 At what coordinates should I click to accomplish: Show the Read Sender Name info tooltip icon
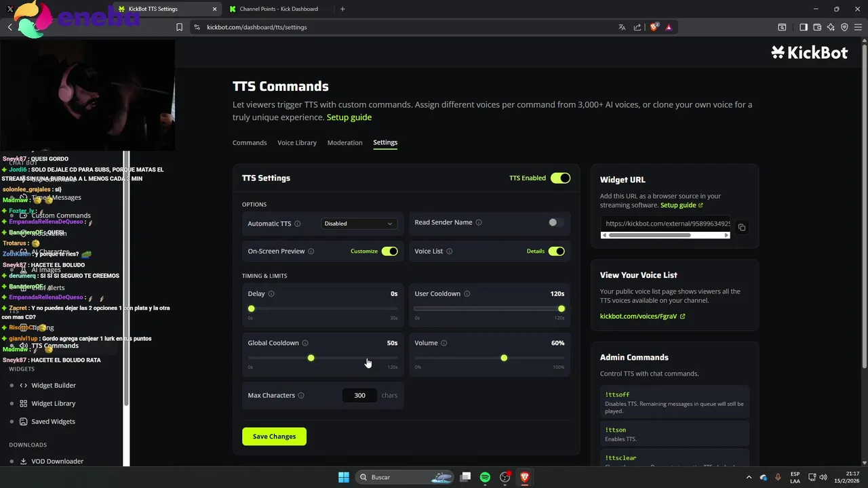coord(479,222)
